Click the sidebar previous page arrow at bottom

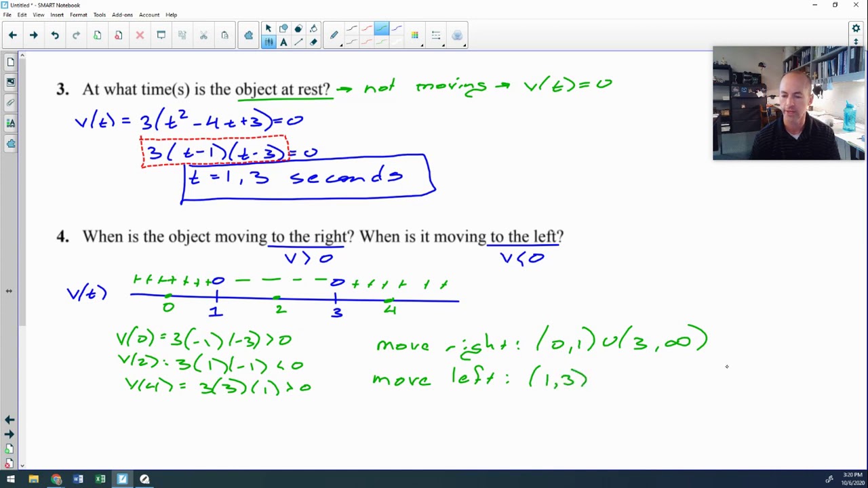[9, 420]
